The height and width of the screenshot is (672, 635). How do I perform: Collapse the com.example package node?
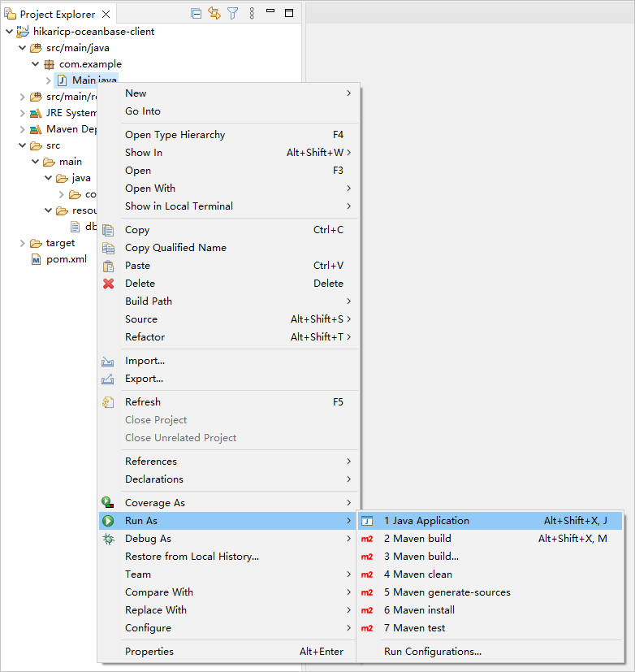(35, 64)
